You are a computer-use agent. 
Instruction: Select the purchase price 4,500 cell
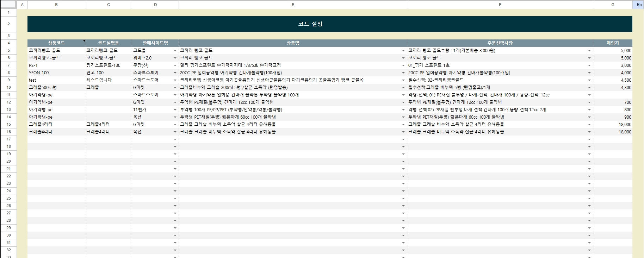tap(613, 80)
